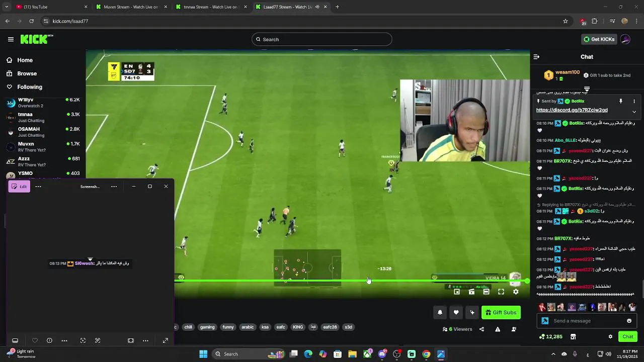Open the channel shop icon below chat

pyautogui.click(x=573, y=336)
